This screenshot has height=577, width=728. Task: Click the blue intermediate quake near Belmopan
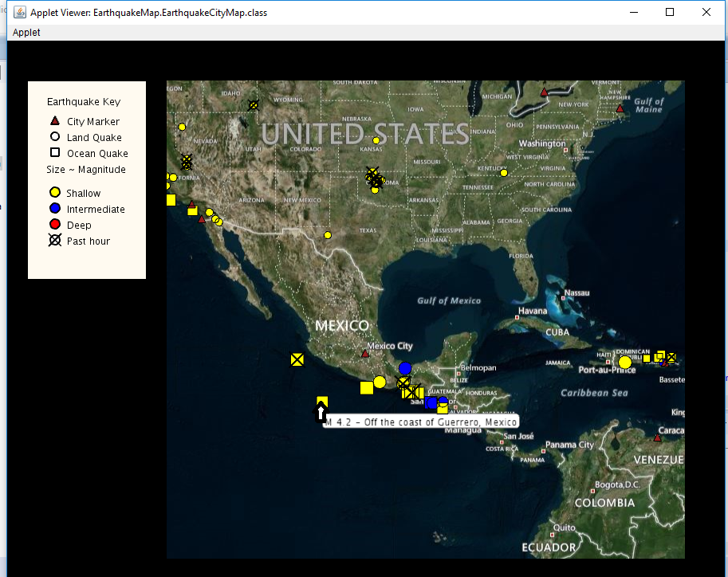coord(405,368)
